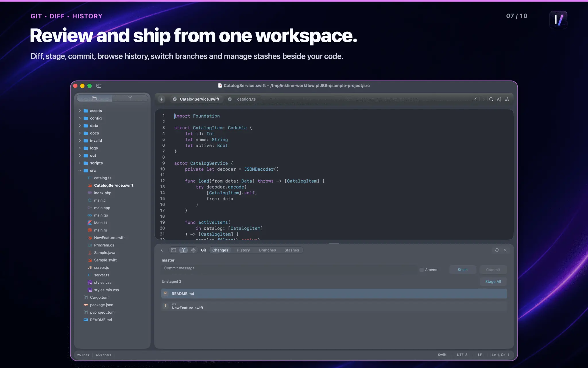
Task: Expand the invalid folder
Action: (80, 141)
